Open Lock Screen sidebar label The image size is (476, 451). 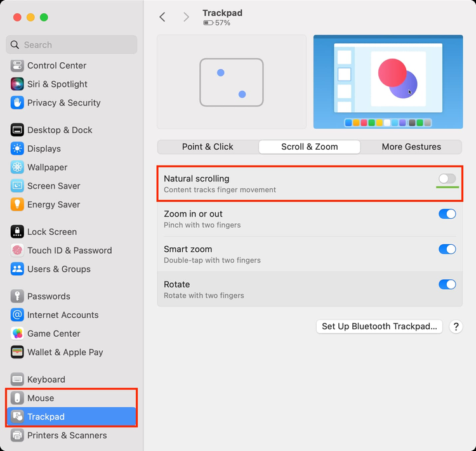(52, 232)
